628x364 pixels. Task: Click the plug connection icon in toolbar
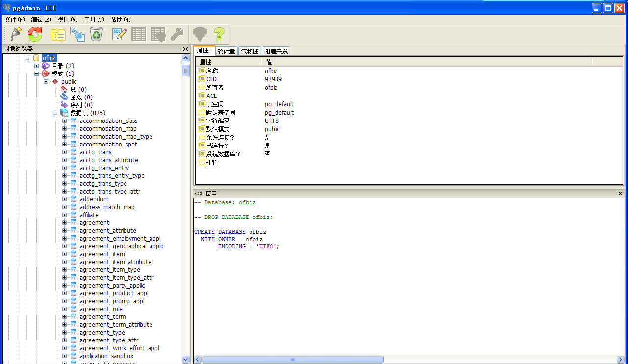[x=16, y=34]
